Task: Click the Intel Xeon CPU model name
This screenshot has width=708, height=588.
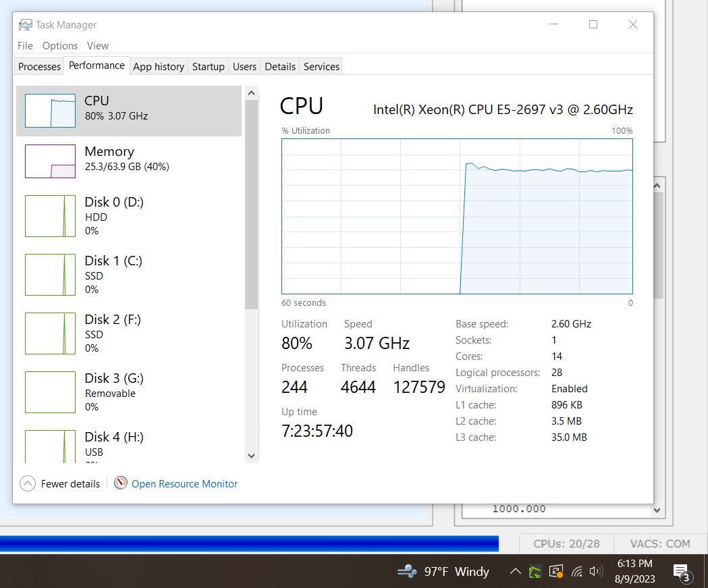Action: click(503, 110)
